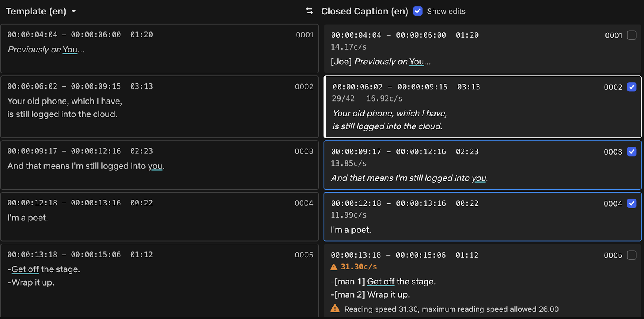The height and width of the screenshot is (319, 644).
Task: Click the swap columns arrows icon
Action: point(309,11)
